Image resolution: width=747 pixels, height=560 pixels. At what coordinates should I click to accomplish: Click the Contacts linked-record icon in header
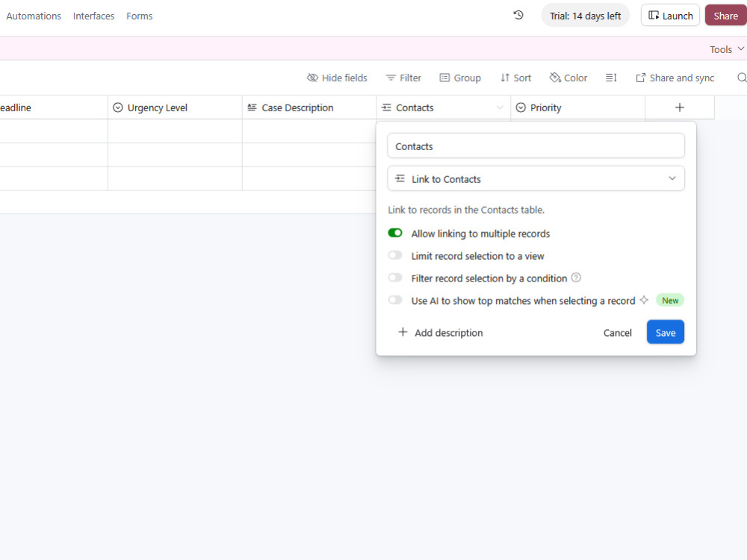pyautogui.click(x=386, y=108)
